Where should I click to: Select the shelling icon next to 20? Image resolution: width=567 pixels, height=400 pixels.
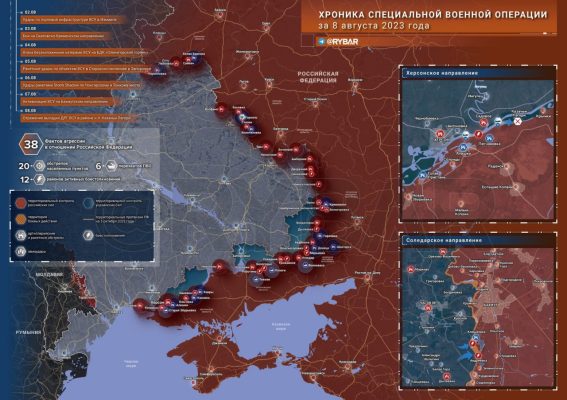tap(39, 166)
